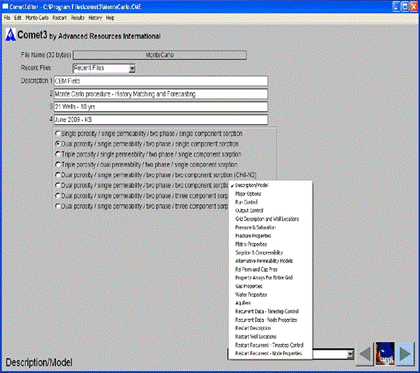This screenshot has width=420, height=373.
Task: Open the Restart menu in the menu bar
Action: pos(60,18)
